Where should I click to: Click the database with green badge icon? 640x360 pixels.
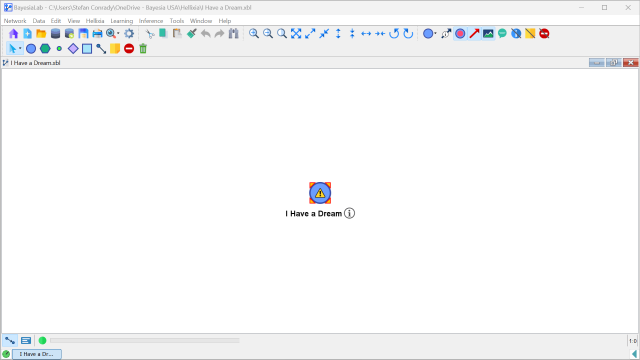point(69,33)
